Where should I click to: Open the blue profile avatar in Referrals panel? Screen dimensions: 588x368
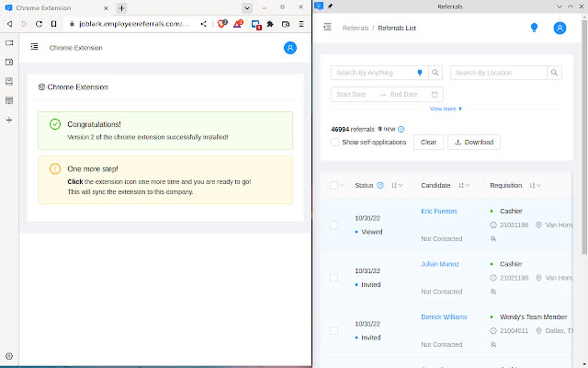[559, 27]
